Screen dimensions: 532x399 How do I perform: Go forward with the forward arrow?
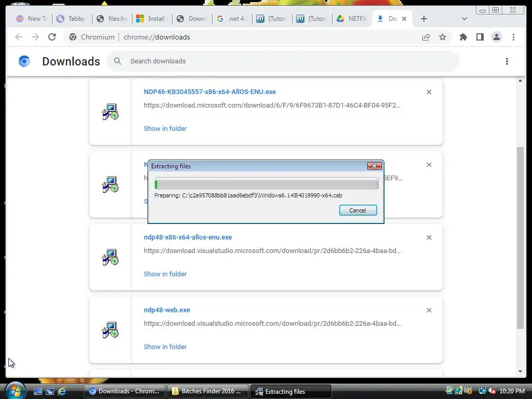pos(35,37)
